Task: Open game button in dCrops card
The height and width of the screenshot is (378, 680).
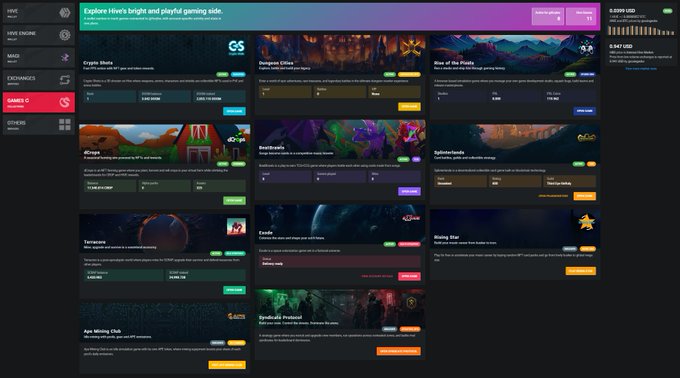Action: pyautogui.click(x=234, y=201)
